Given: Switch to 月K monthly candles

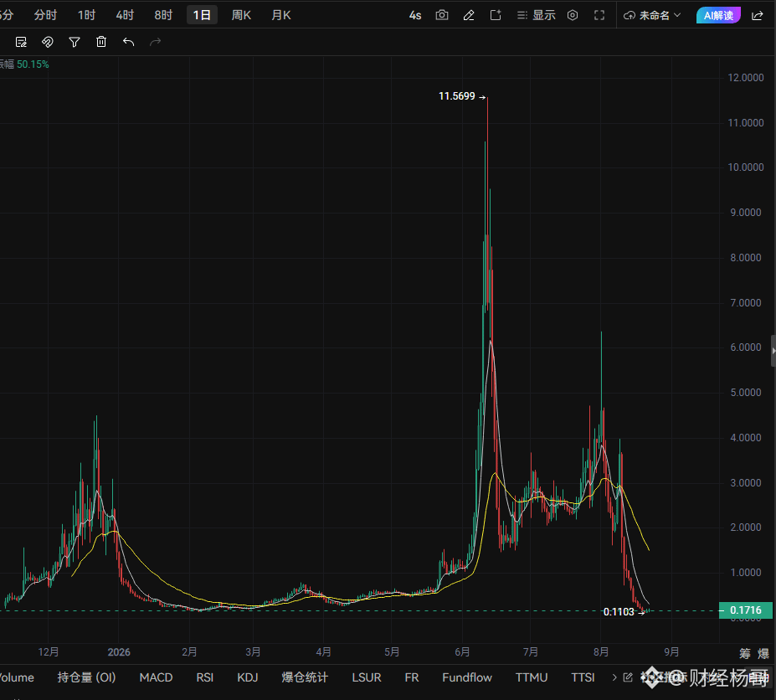Looking at the screenshot, I should 281,15.
